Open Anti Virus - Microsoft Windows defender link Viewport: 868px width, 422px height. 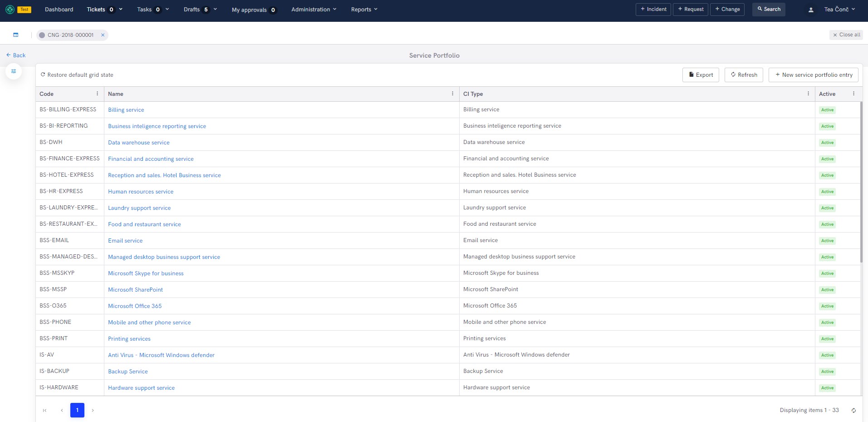pyautogui.click(x=161, y=355)
